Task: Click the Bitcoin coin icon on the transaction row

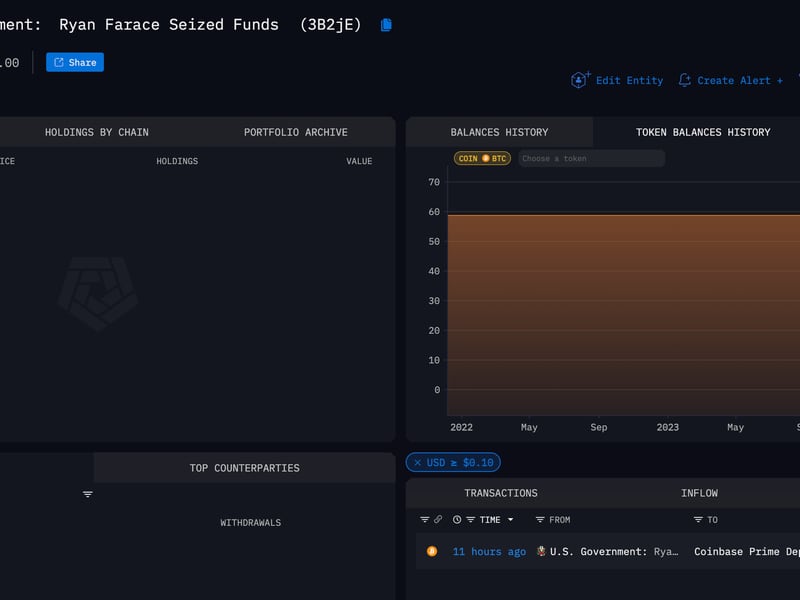Action: [430, 551]
